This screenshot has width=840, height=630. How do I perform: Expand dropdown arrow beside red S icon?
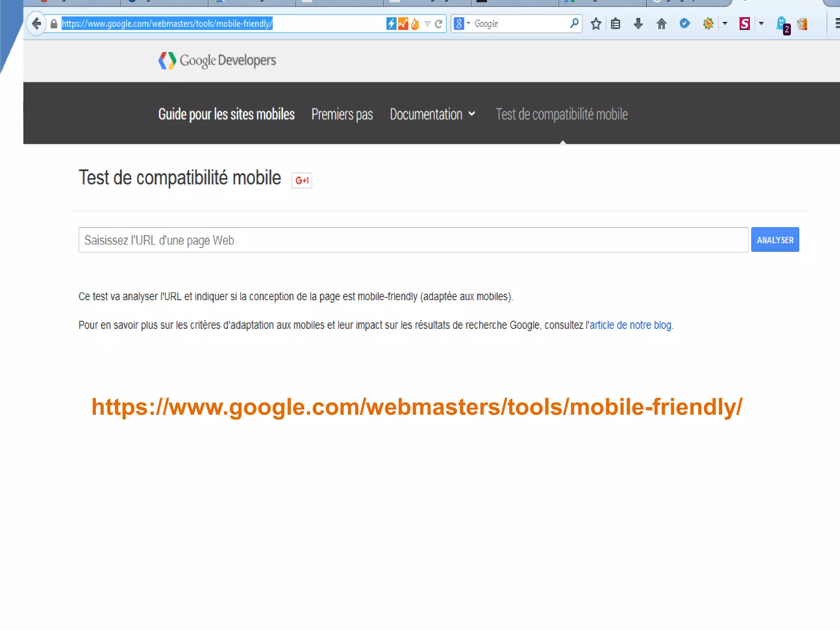pyautogui.click(x=761, y=24)
